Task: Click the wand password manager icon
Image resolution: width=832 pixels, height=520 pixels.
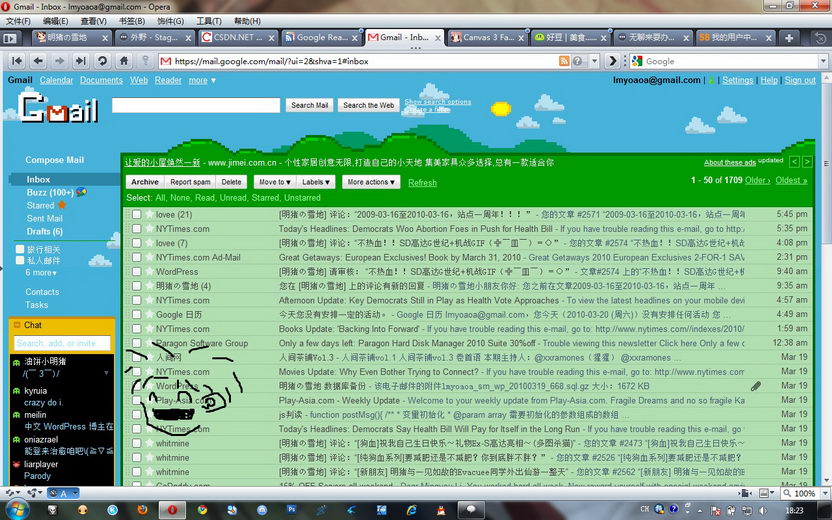Action: pos(145,61)
